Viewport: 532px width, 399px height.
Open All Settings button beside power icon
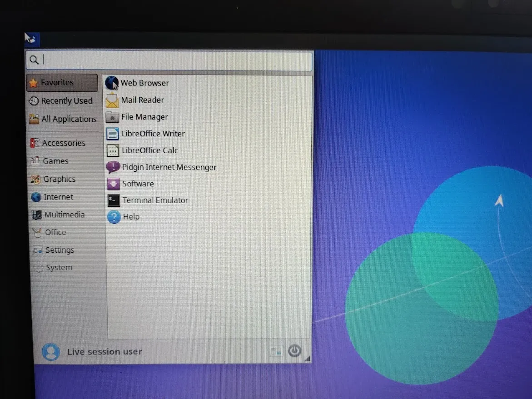(276, 351)
